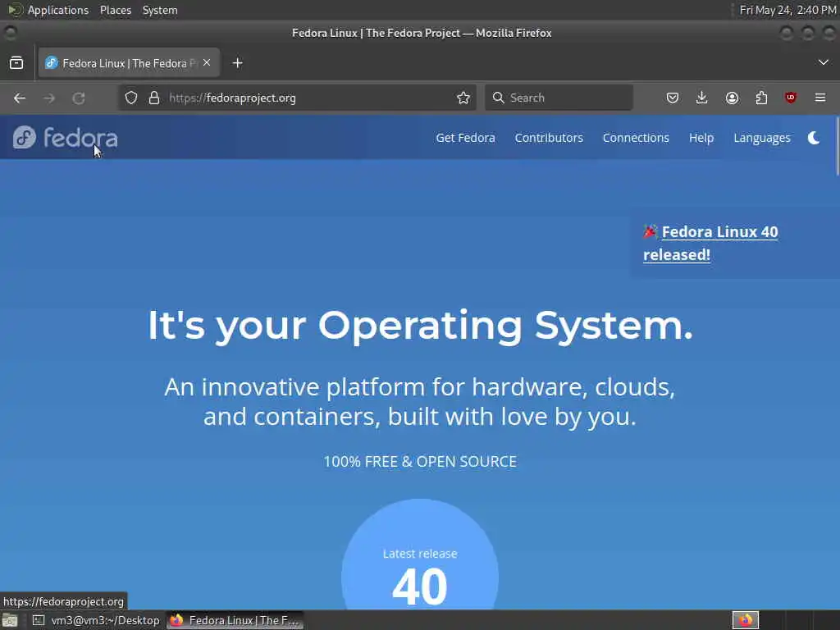
Task: Click the Latest release 40 circle
Action: click(420, 555)
